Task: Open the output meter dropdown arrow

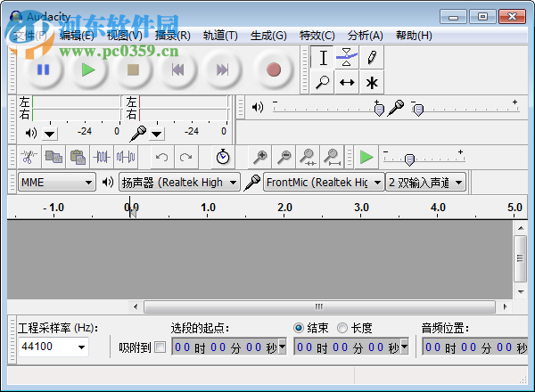Action: click(49, 134)
